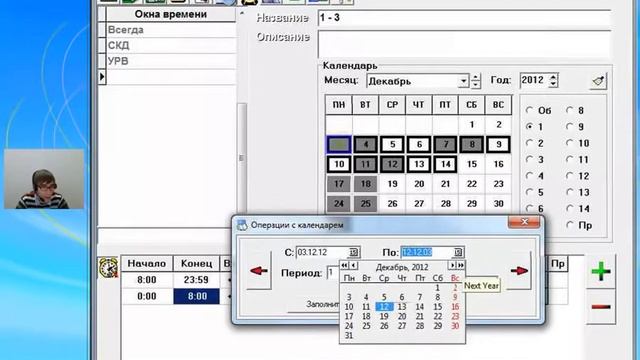
Task: Pick day 31 in the popup calendar
Action: [x=349, y=336]
